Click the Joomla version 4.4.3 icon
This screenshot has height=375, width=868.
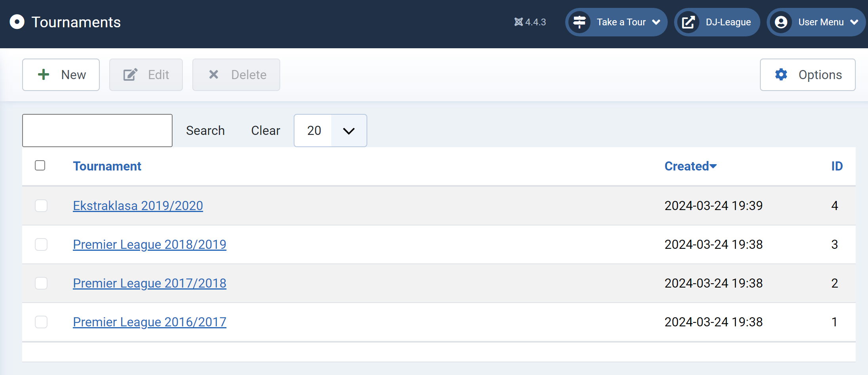[x=519, y=22]
